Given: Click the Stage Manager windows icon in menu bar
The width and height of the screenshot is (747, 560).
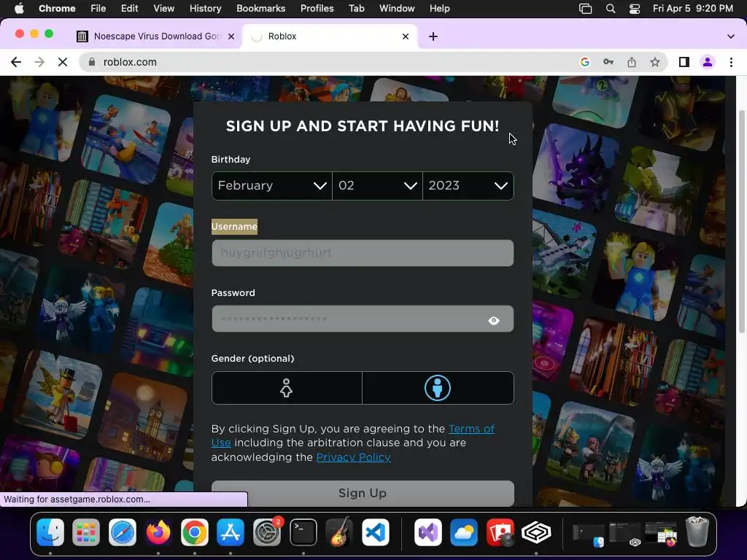Looking at the screenshot, I should (585, 8).
